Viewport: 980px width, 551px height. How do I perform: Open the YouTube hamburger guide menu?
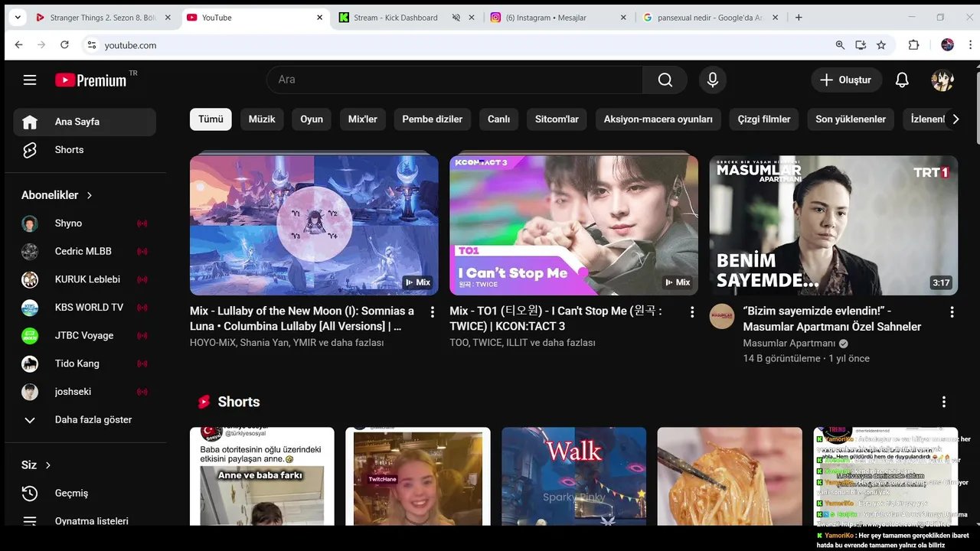pyautogui.click(x=30, y=80)
